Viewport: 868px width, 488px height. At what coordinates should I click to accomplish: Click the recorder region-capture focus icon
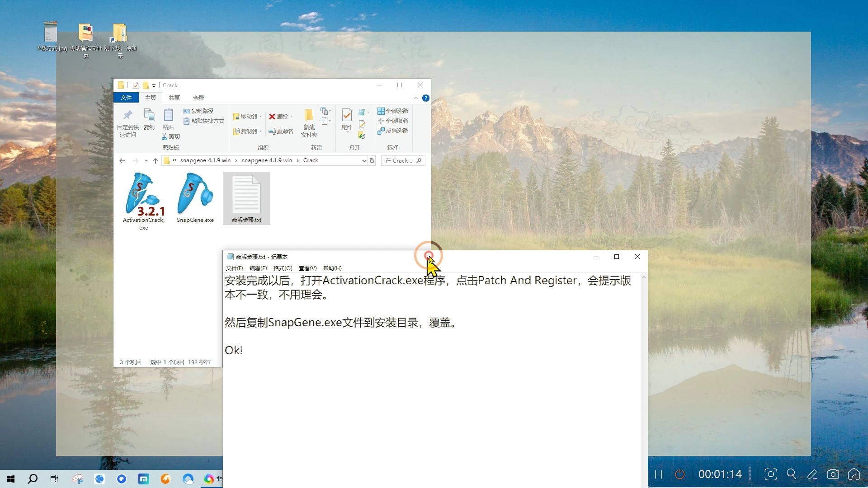771,474
